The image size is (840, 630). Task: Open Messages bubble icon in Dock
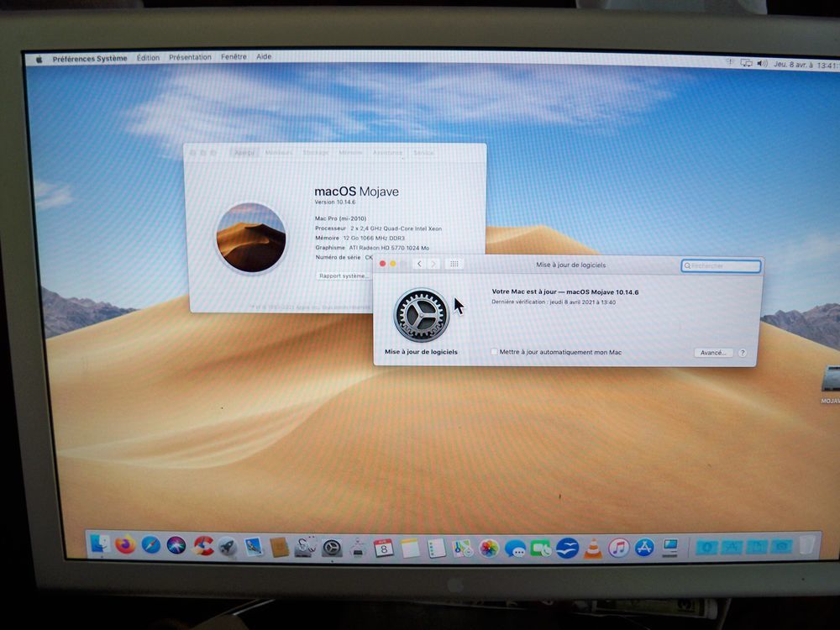pos(515,549)
